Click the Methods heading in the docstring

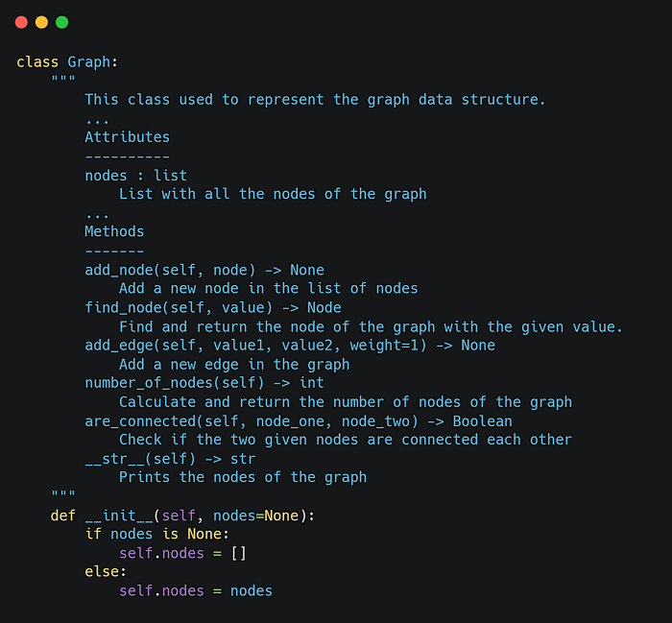point(114,231)
